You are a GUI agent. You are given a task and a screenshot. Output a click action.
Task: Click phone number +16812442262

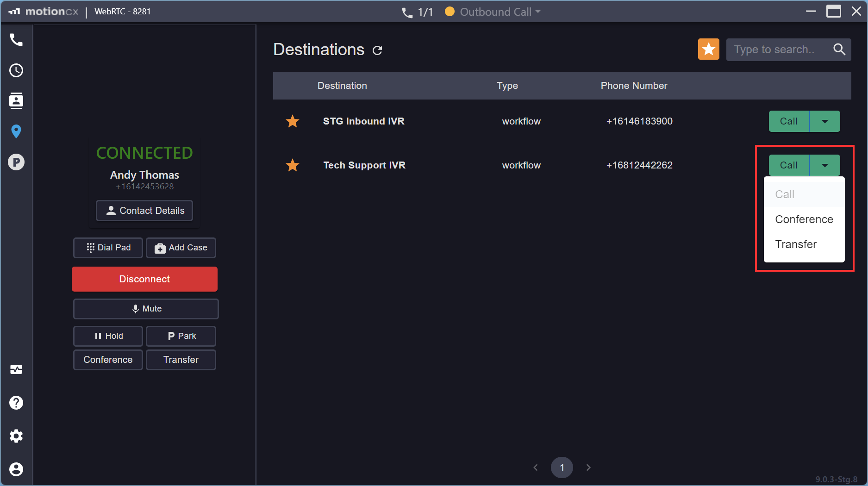pos(639,165)
